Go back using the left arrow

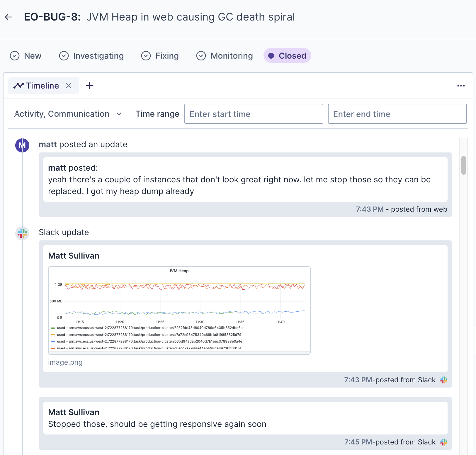click(9, 17)
